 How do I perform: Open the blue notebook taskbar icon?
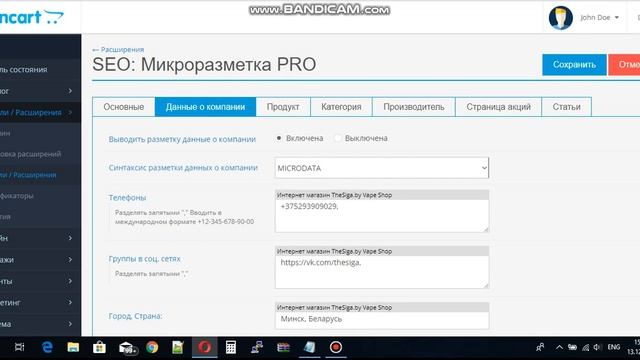click(309, 347)
